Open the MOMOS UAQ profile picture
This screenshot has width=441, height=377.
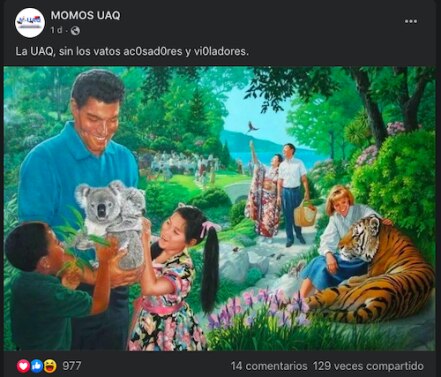coord(30,22)
